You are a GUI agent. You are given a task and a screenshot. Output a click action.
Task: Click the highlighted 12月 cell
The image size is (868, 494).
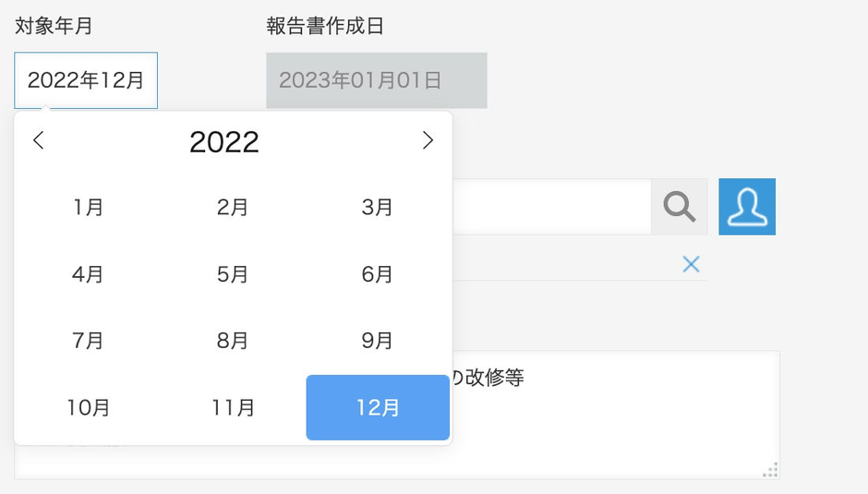point(378,407)
